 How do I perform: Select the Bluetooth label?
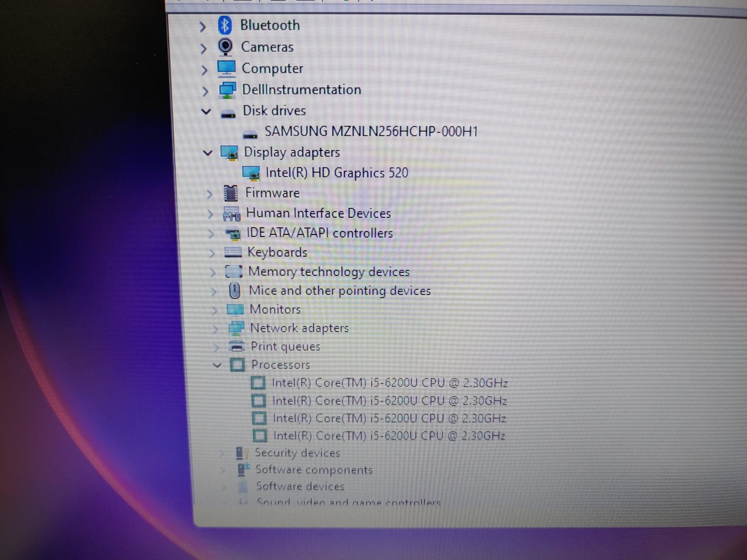pos(270,25)
